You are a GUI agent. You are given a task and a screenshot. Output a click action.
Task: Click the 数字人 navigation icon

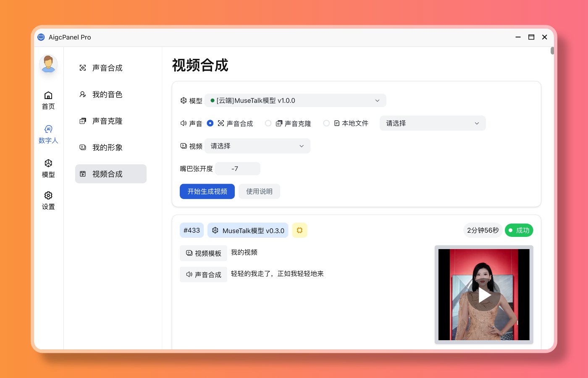(x=48, y=134)
